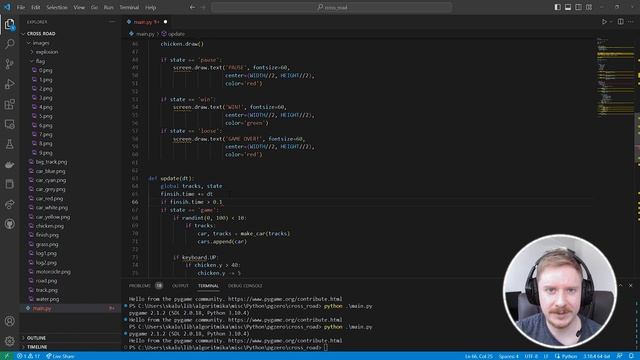
Task: Open Customize Layout menu
Action: click(589, 7)
